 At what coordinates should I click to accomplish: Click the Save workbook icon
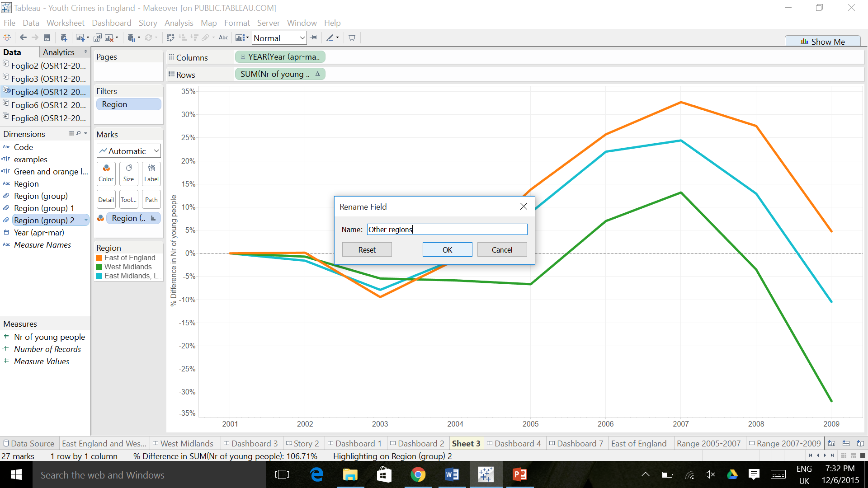pyautogui.click(x=47, y=38)
